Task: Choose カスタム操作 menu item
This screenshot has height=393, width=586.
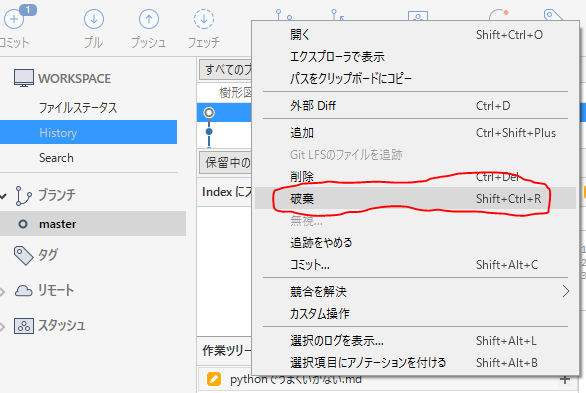Action: (x=416, y=313)
